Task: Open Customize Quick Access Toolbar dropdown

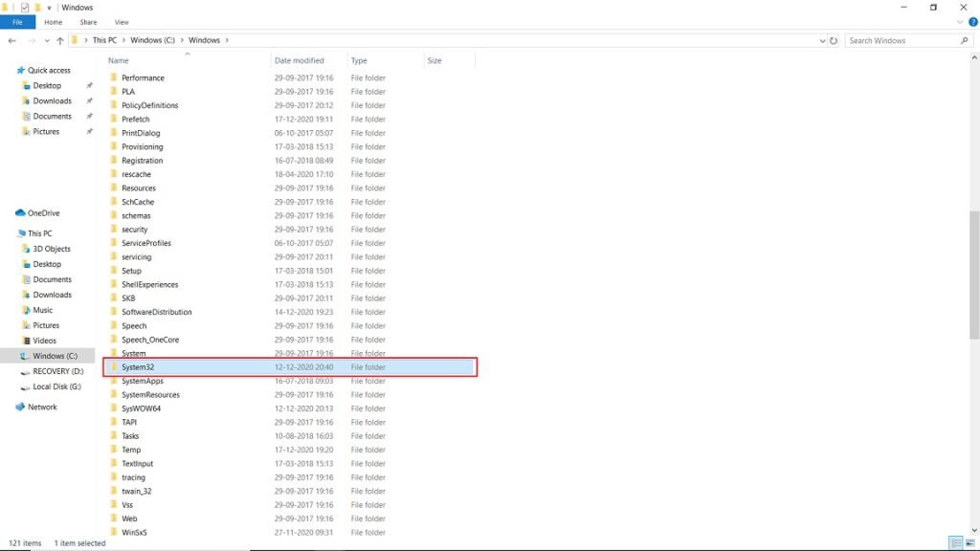Action: point(49,8)
